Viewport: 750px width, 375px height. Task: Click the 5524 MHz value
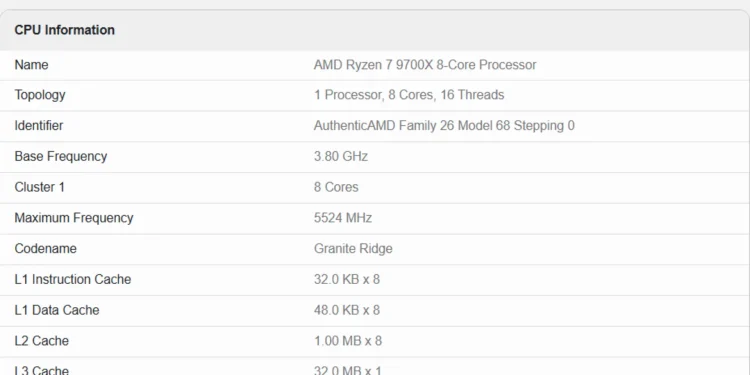point(342,218)
